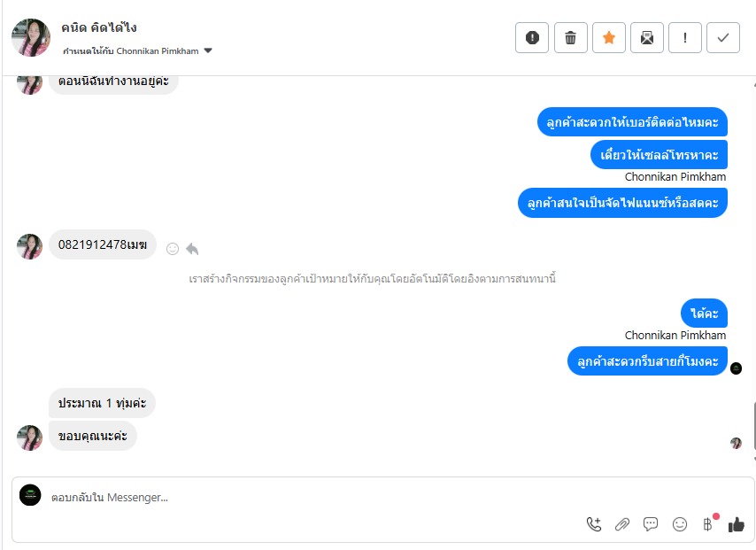Flag conversation with exclamation mark button
756x550 pixels.
pyautogui.click(x=685, y=37)
